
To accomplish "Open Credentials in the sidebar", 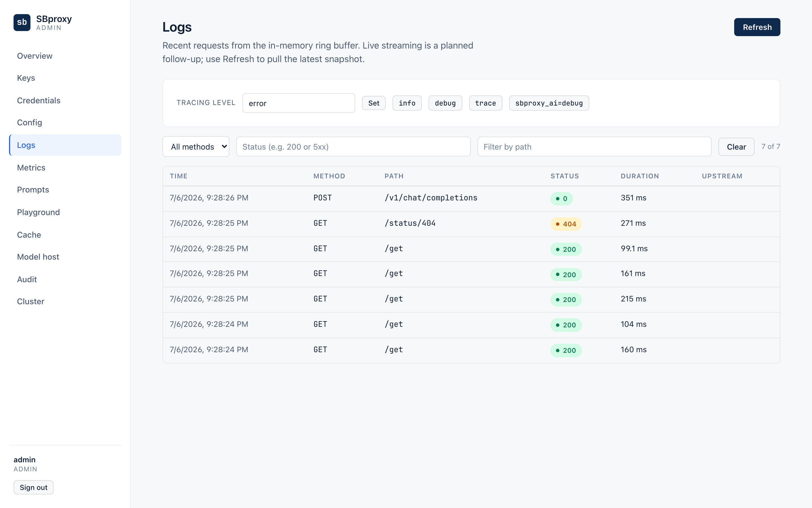I will coord(65,100).
